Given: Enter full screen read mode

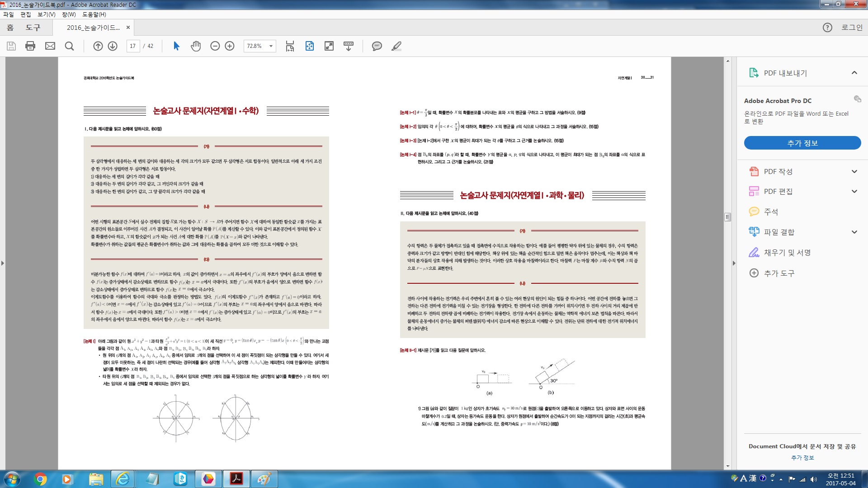Looking at the screenshot, I should [329, 46].
